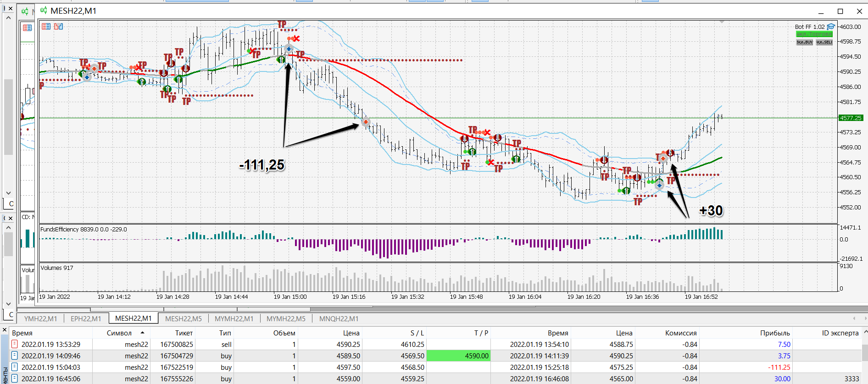The height and width of the screenshot is (384, 868).
Task: Click the FundsEfficiency indicator label
Action: (83, 229)
